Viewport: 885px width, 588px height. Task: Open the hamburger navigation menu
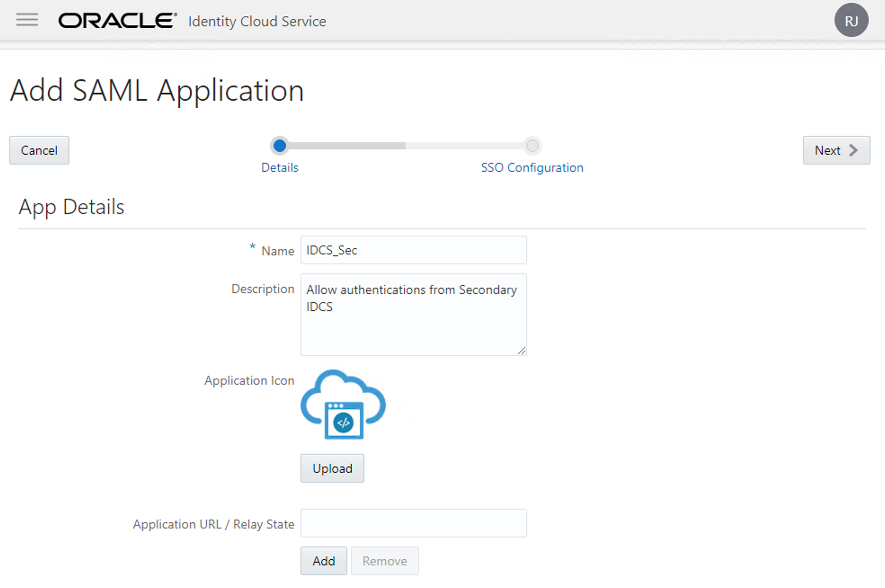pyautogui.click(x=27, y=20)
